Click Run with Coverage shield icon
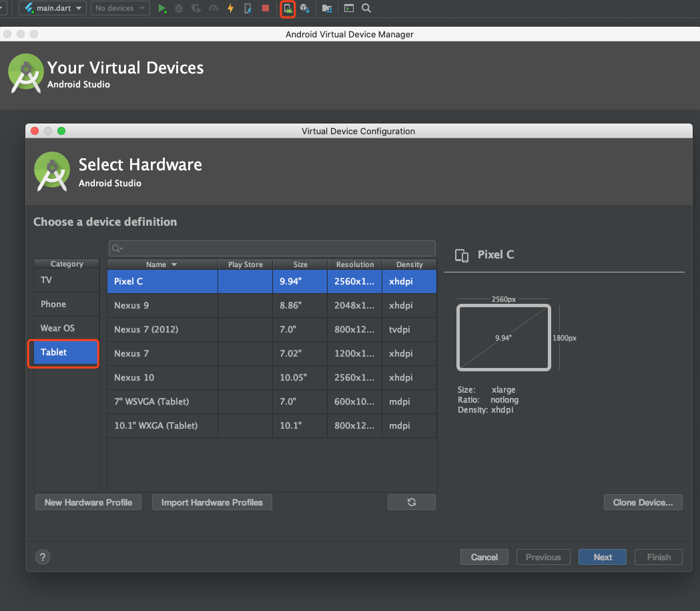This screenshot has width=700, height=611. pos(196,9)
